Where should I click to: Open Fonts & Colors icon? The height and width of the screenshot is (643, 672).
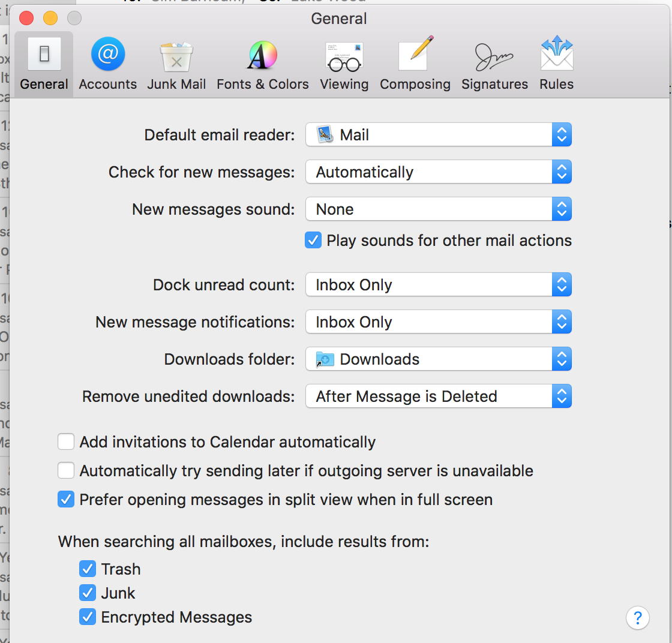click(262, 55)
